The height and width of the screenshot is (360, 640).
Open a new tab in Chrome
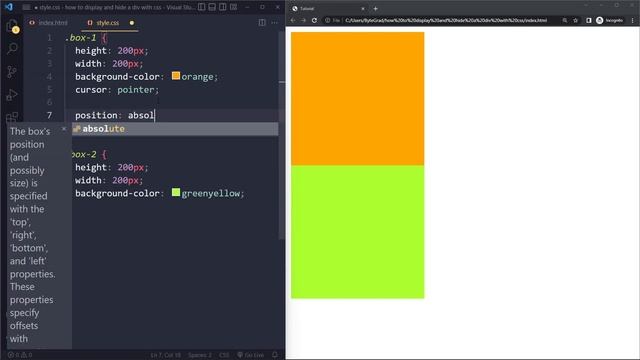tap(376, 9)
